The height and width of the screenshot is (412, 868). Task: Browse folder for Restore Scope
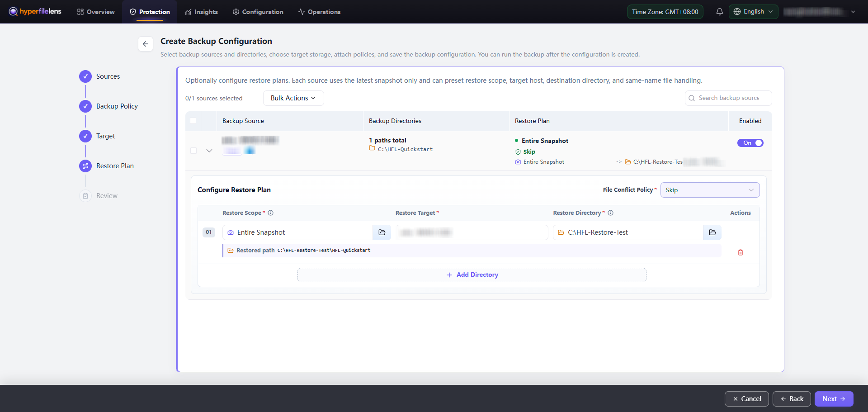coord(382,232)
